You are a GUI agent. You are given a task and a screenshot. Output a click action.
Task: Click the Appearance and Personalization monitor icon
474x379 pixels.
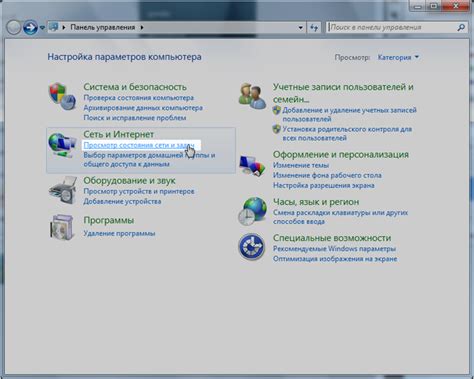coord(252,165)
